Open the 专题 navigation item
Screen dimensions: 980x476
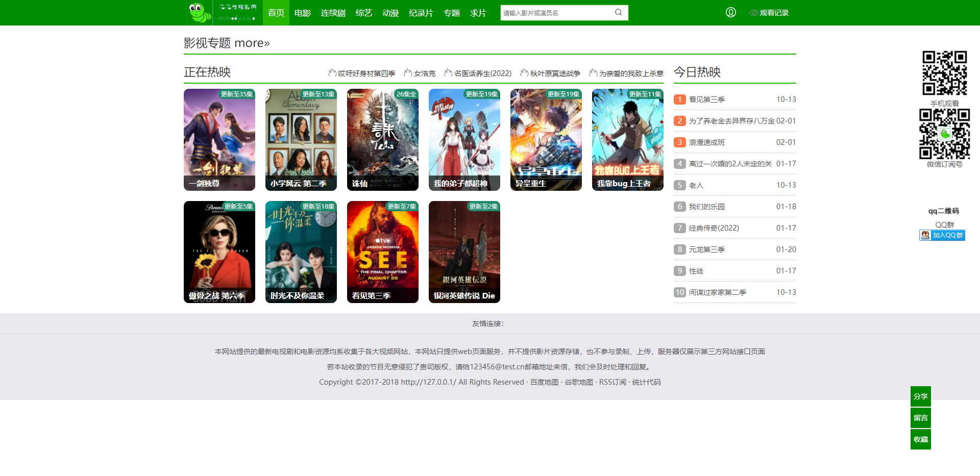pyautogui.click(x=452, y=13)
